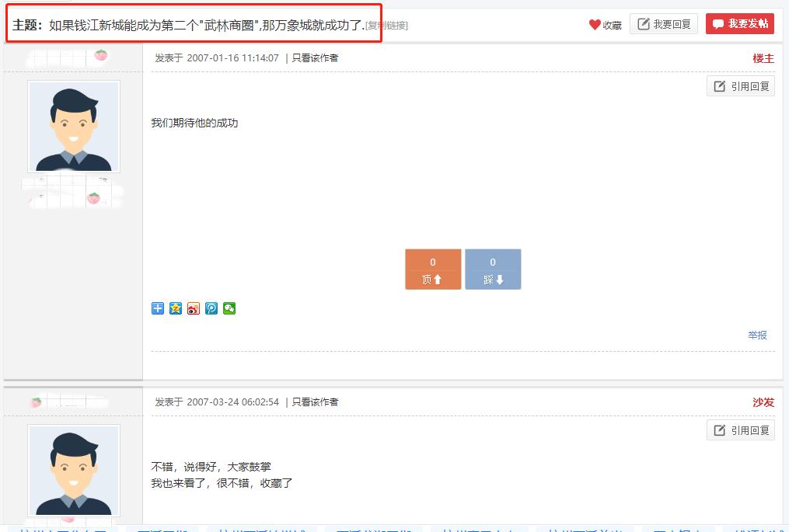Click the 我要回复 button
This screenshot has height=532, width=789.
[x=663, y=23]
